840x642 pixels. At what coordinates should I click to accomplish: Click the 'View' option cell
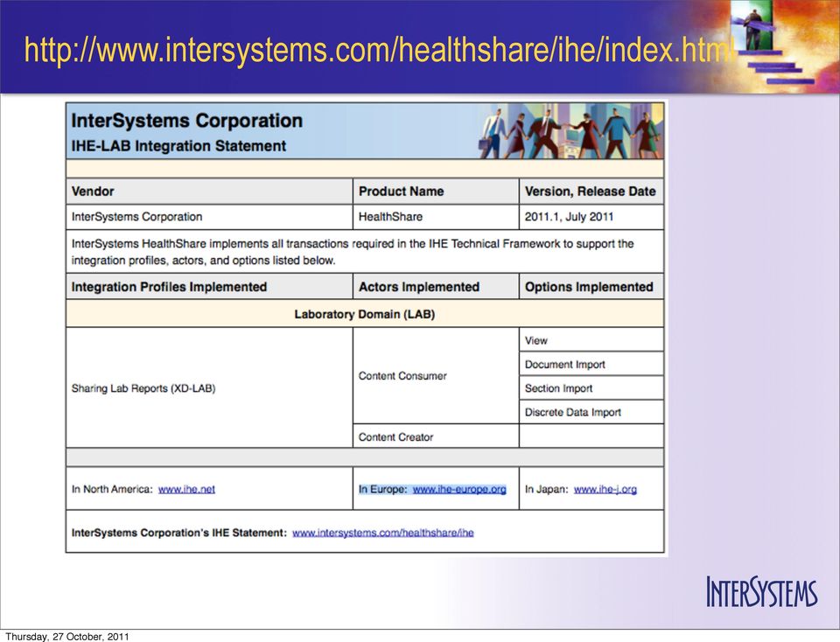(591, 340)
